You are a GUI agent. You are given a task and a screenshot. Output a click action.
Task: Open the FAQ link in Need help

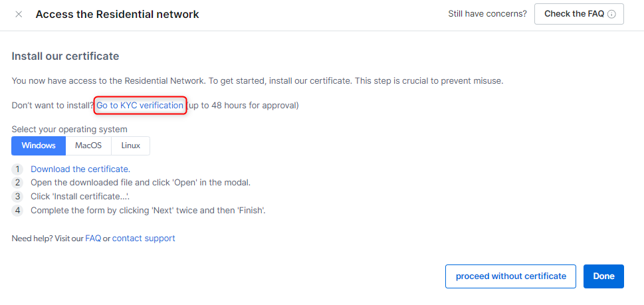pos(93,239)
